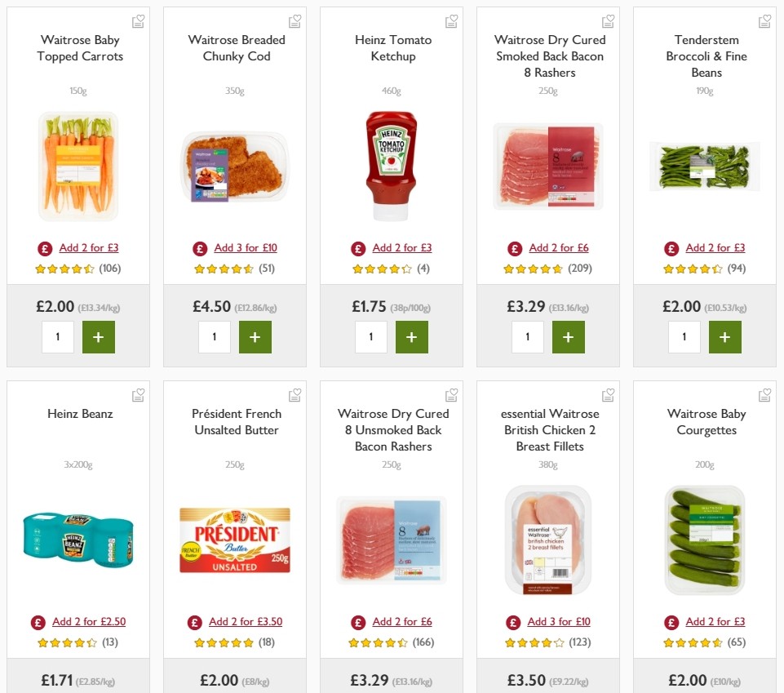This screenshot has width=784, height=693.
Task: Open the Add 2 for £3 offer on Heinz Tomato Ketchup
Action: tap(402, 248)
